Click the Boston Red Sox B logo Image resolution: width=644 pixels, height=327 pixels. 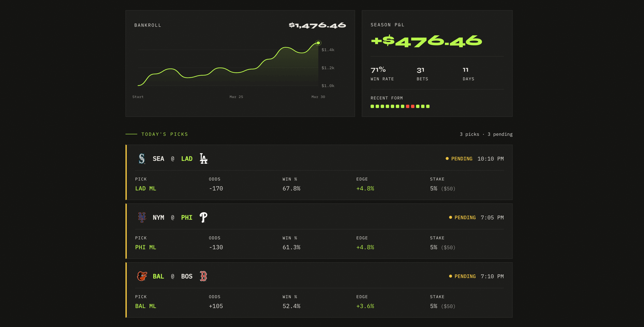[204, 276]
